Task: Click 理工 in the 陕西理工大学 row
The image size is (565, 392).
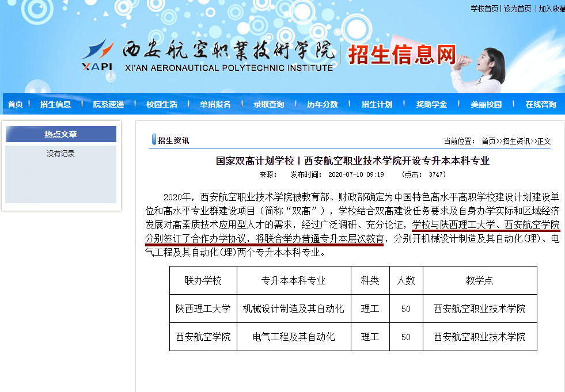Action: (370, 309)
